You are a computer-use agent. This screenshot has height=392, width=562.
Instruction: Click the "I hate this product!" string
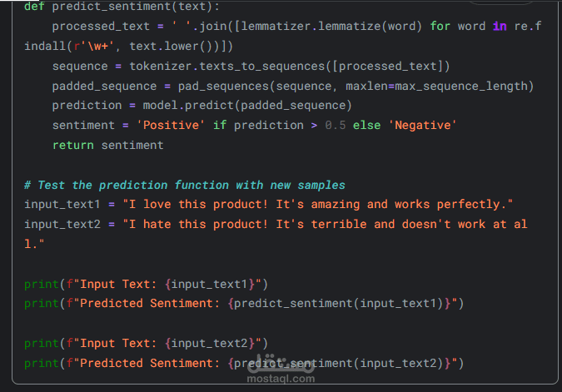197,225
